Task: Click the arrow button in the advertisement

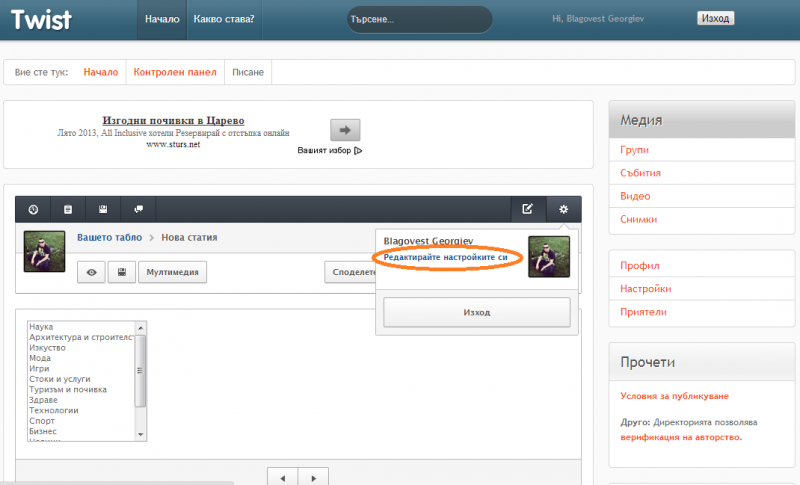Action: 345,130
